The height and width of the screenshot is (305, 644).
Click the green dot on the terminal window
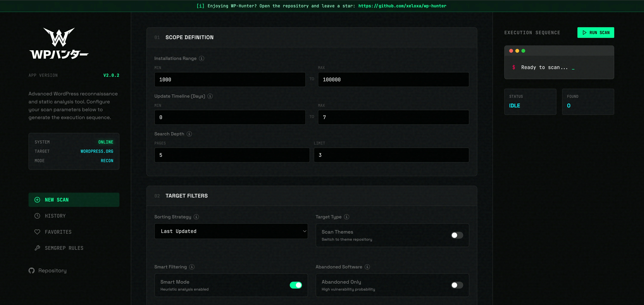tap(523, 51)
